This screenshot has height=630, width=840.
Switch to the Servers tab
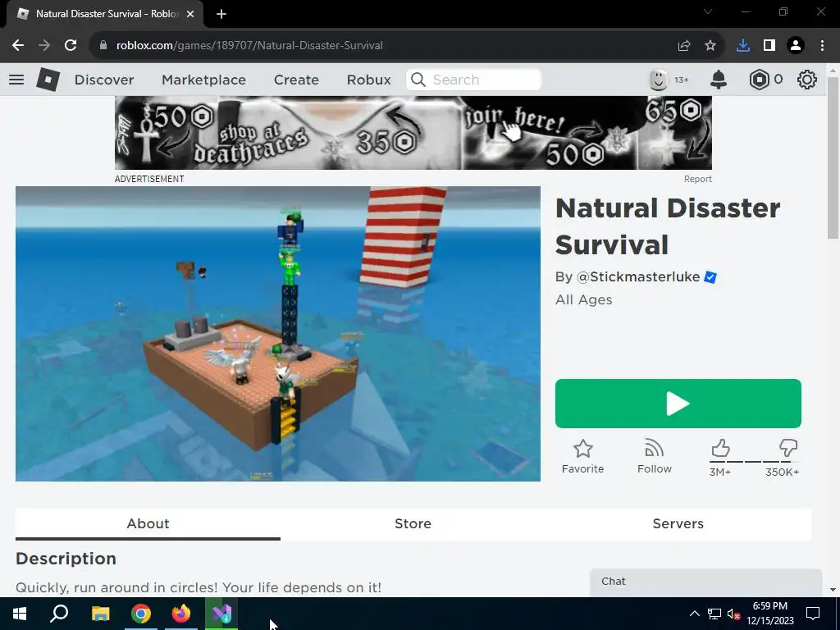pos(678,523)
